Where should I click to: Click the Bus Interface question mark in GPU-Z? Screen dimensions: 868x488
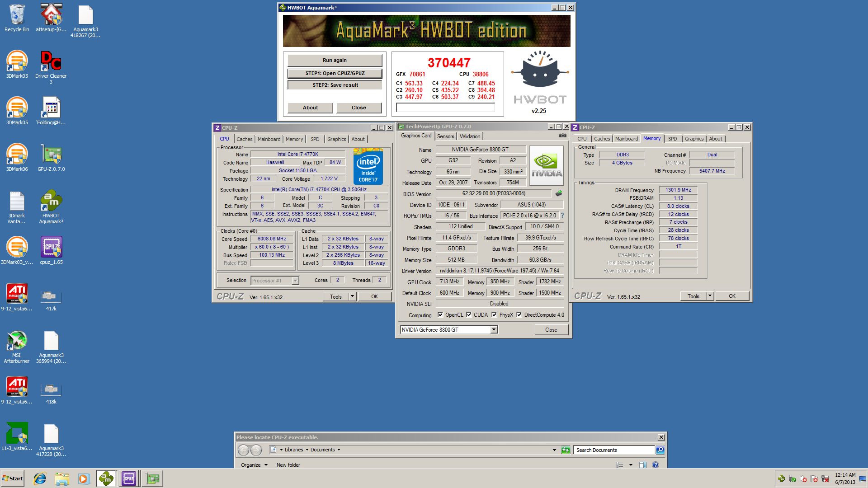click(562, 216)
